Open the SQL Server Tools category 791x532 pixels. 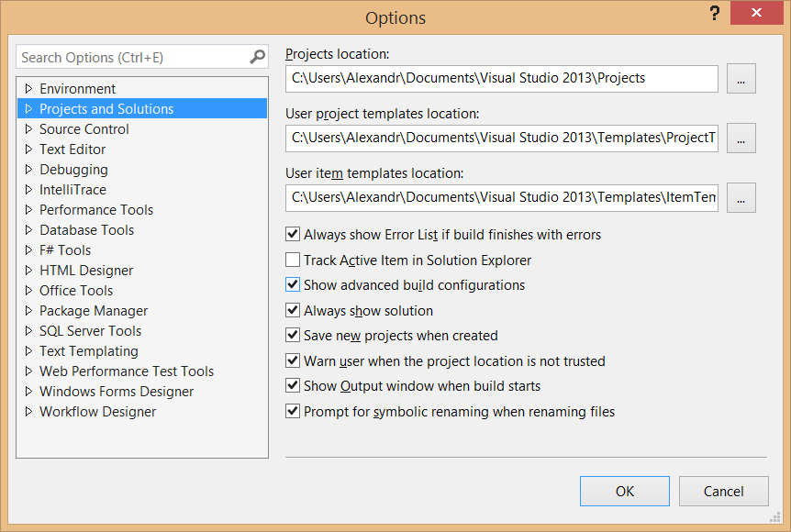[x=90, y=331]
